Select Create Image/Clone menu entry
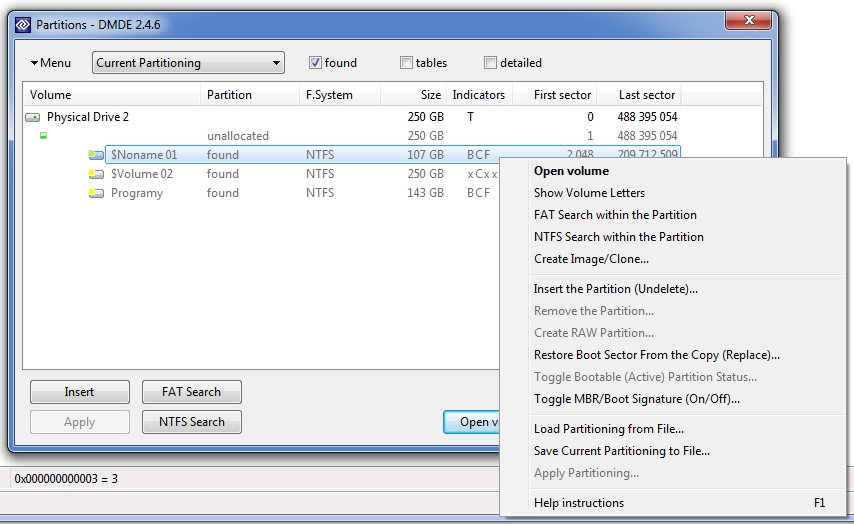Viewport: 854px width, 524px height. tap(673, 259)
